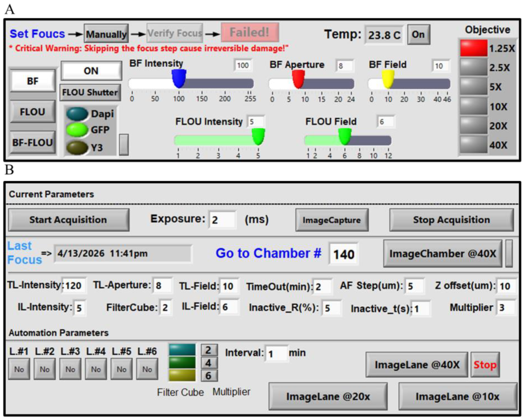The image size is (524, 420).
Task: Click ImageLane @10x button
Action: point(458,396)
